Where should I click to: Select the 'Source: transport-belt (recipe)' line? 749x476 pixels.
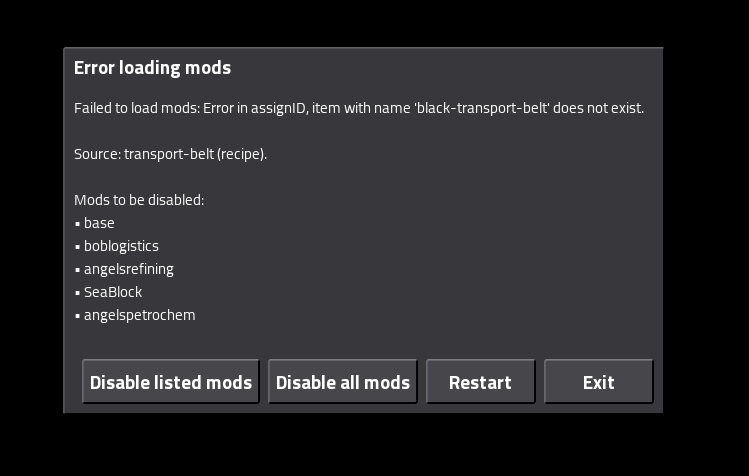[170, 154]
